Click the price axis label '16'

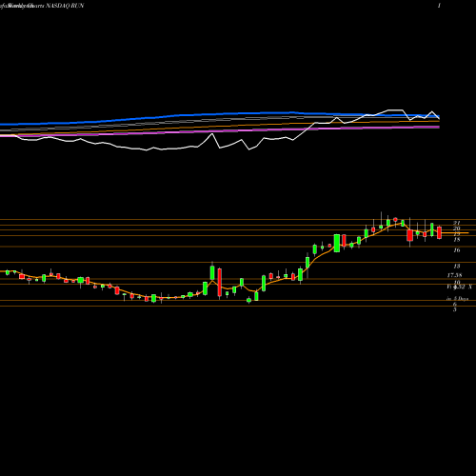[457, 250]
